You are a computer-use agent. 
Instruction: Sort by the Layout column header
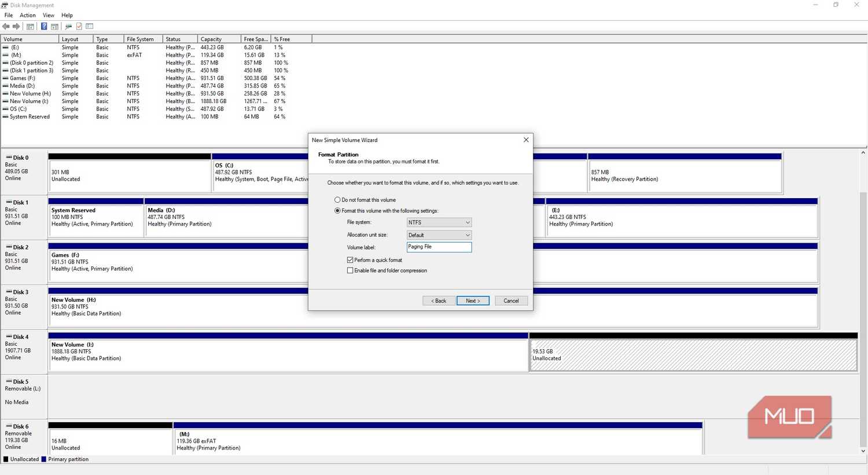click(76, 39)
